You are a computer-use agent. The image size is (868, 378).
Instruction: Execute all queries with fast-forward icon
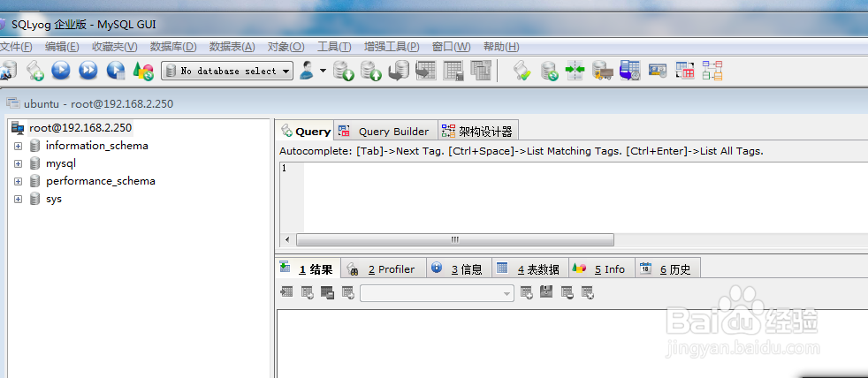click(88, 71)
